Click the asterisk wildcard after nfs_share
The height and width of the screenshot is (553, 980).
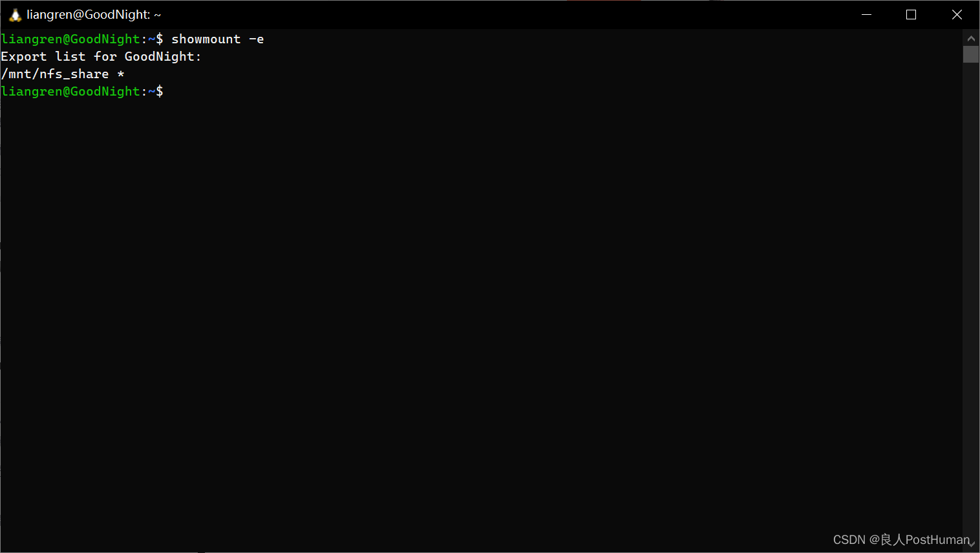pyautogui.click(x=121, y=74)
